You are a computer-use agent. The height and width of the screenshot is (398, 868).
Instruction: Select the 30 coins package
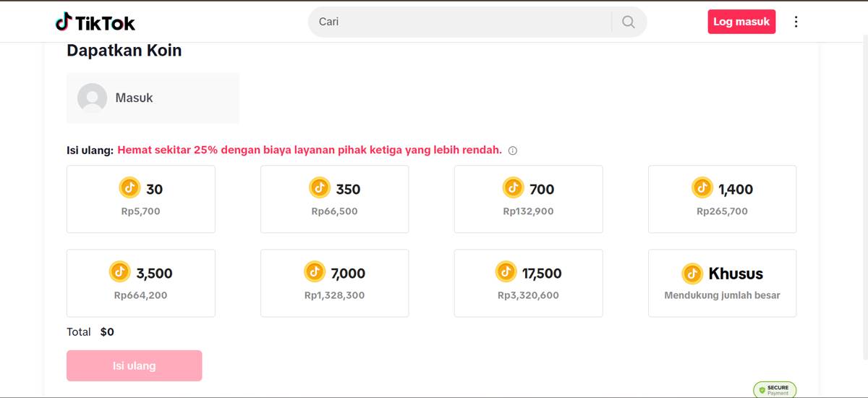[x=141, y=199]
